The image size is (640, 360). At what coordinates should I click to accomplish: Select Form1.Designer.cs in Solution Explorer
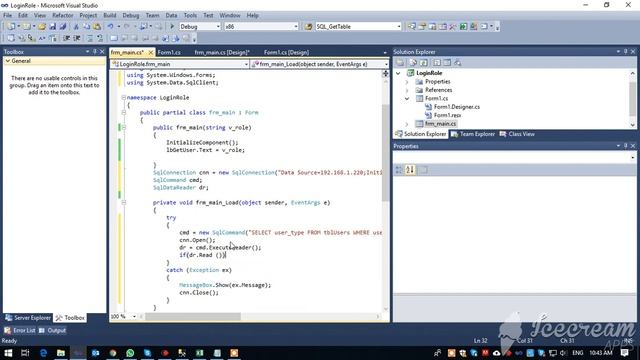pos(456,107)
